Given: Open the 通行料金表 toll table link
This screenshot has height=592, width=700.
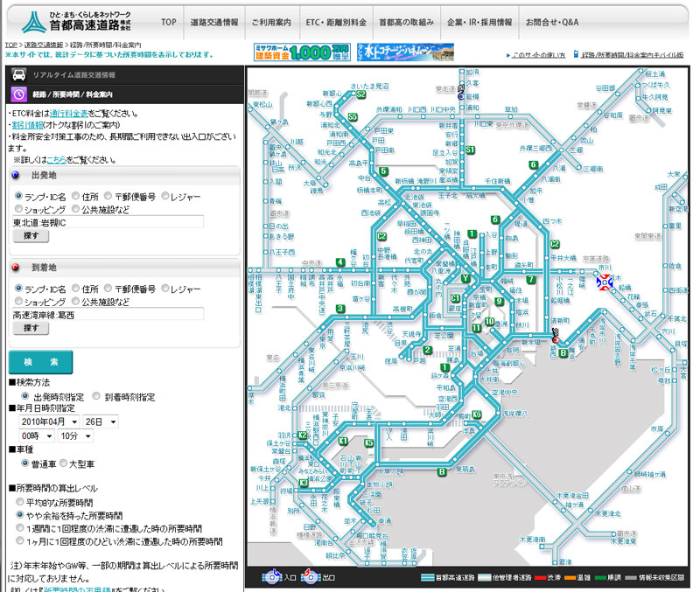Looking at the screenshot, I should click(x=70, y=114).
